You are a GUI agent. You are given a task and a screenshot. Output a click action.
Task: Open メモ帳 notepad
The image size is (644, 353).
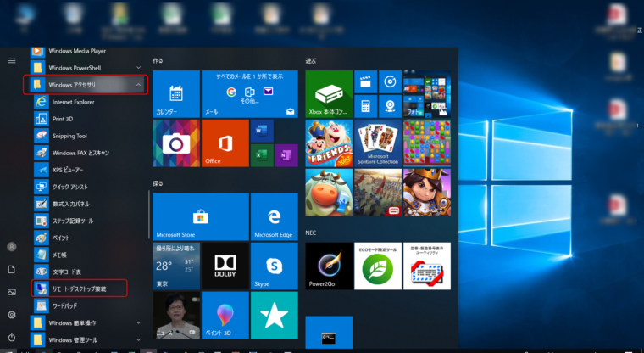tap(88, 255)
